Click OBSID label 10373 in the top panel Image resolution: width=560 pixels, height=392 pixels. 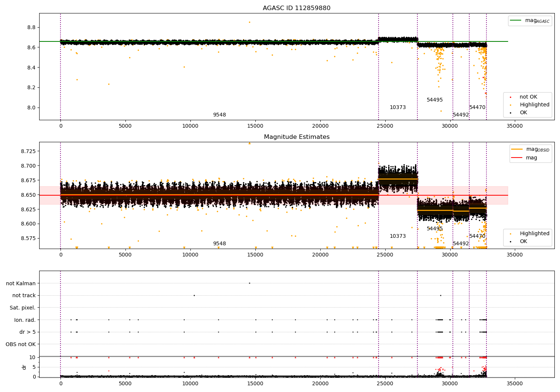pos(398,108)
